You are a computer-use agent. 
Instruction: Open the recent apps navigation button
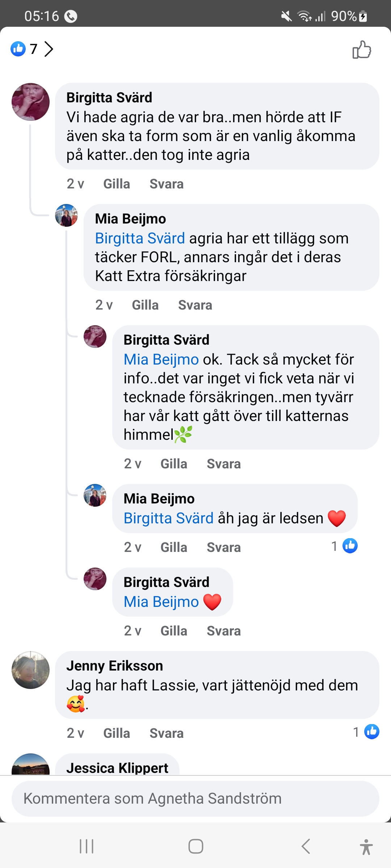click(x=87, y=846)
